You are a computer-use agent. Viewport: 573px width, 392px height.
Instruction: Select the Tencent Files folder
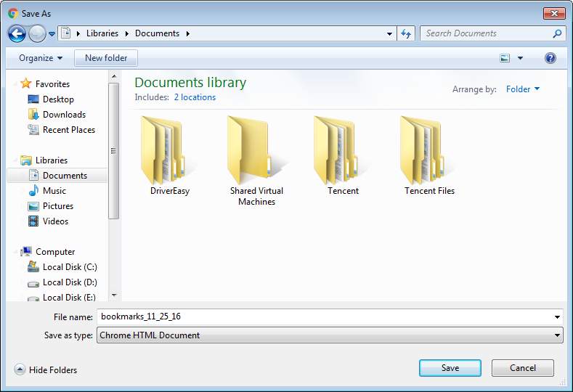[x=429, y=155]
